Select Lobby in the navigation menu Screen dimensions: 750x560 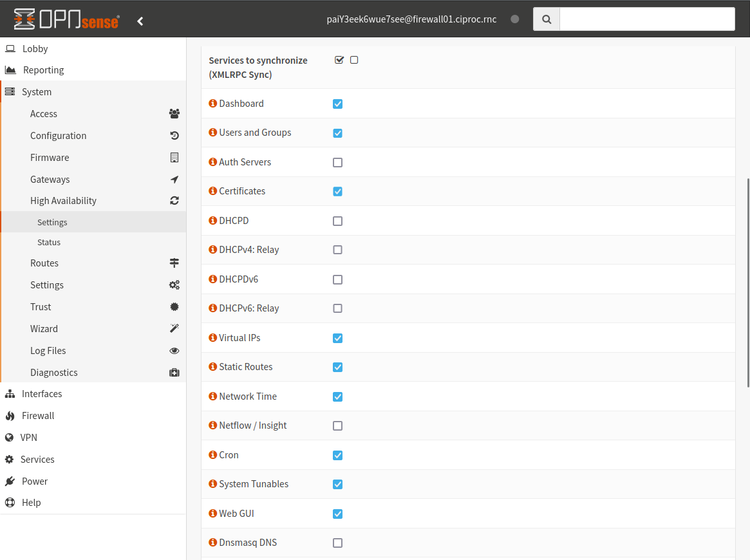tap(34, 48)
